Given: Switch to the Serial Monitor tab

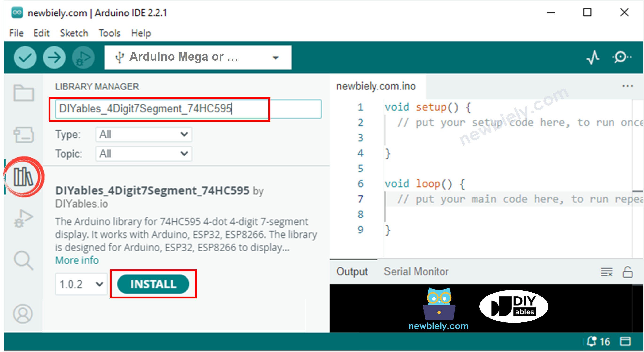Looking at the screenshot, I should pos(416,271).
